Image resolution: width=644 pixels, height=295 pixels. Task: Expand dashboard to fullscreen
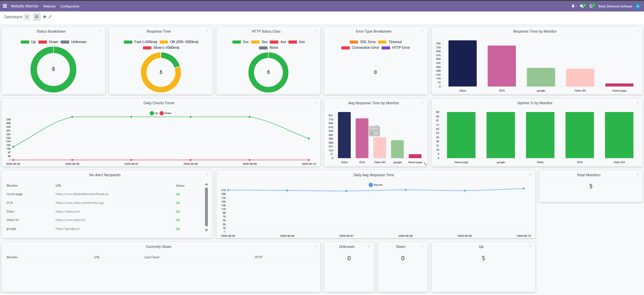(x=50, y=17)
